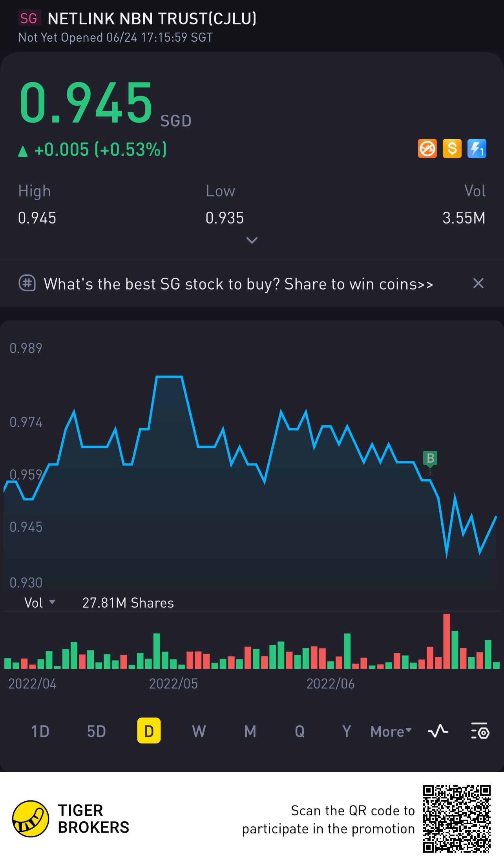Image resolution: width=504 pixels, height=866 pixels.
Task: Dismiss the SG stock promotion banner
Action: tap(478, 283)
